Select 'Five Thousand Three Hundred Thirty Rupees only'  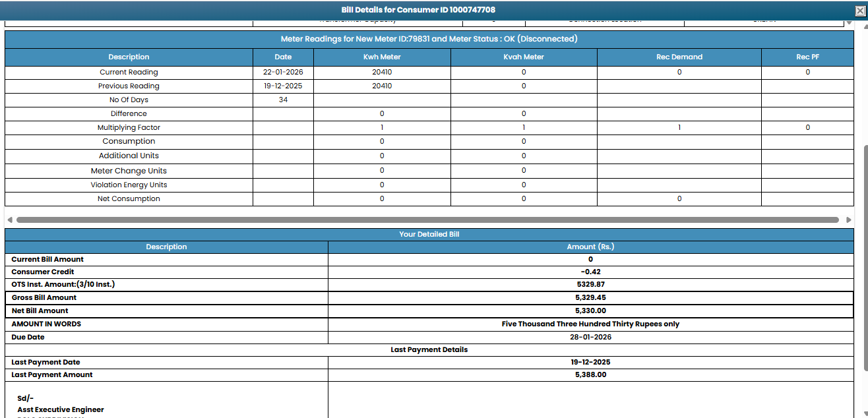(590, 324)
